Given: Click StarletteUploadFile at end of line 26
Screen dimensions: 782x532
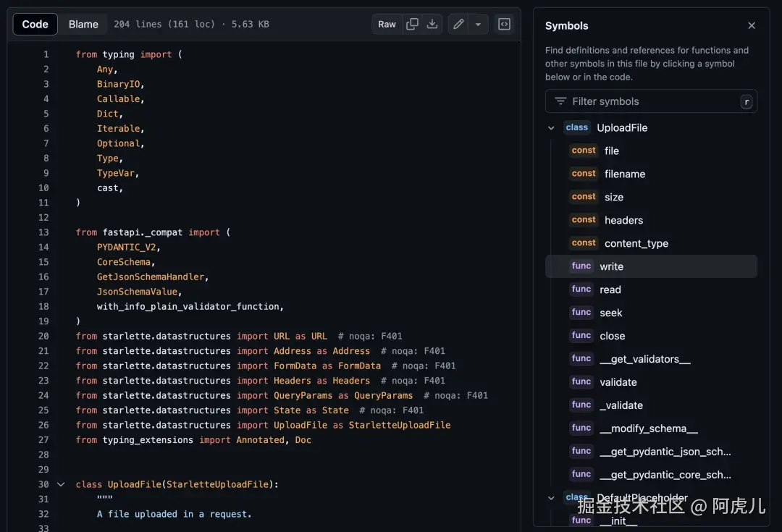Looking at the screenshot, I should 400,425.
